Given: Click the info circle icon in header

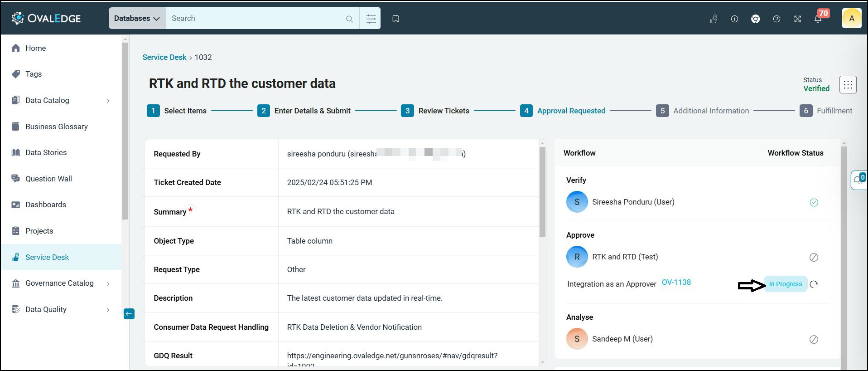Looking at the screenshot, I should [x=734, y=19].
